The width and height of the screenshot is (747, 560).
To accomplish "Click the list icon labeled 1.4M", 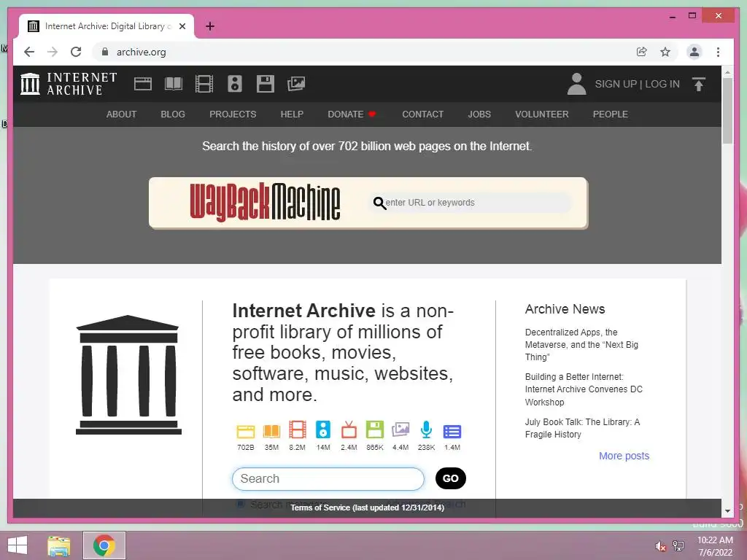I will point(452,432).
